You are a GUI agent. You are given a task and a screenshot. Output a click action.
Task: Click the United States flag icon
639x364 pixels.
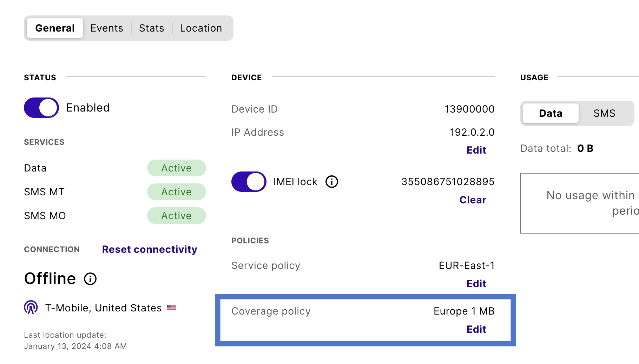171,308
